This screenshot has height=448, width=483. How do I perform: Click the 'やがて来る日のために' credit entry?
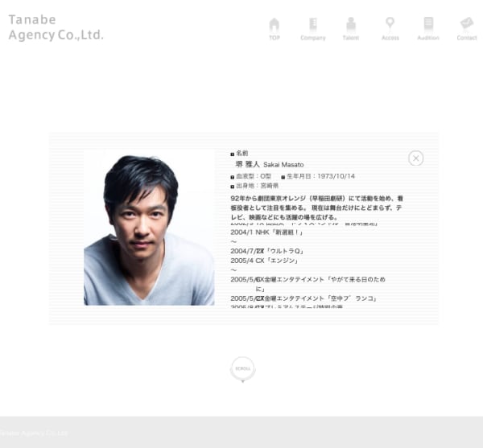click(308, 284)
